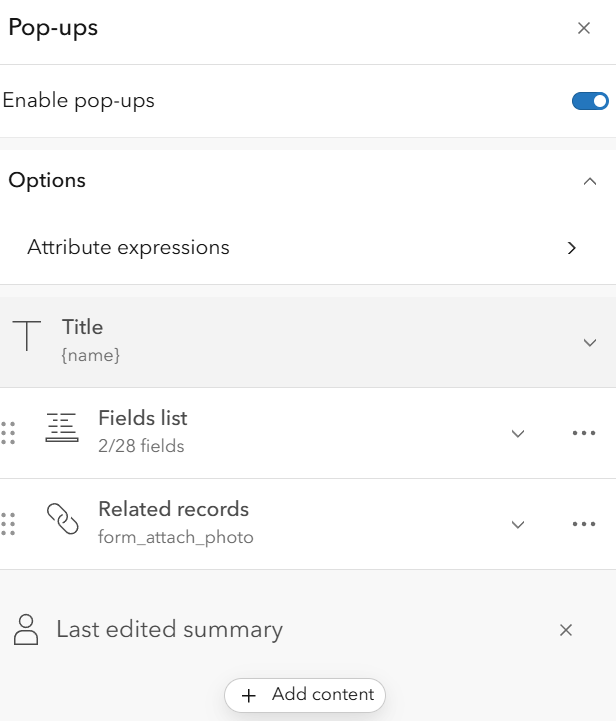This screenshot has height=721, width=616.
Task: Expand the Fields list chevron
Action: pos(518,434)
